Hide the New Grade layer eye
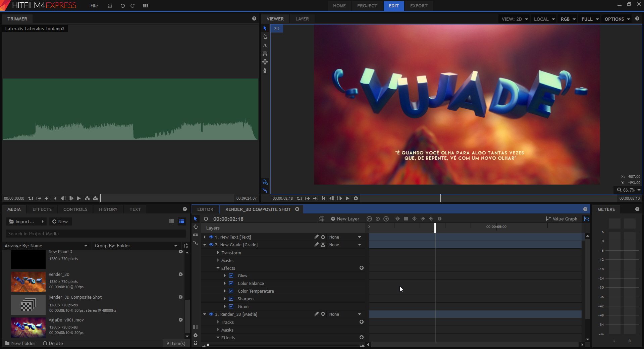644x349 pixels. point(211,245)
